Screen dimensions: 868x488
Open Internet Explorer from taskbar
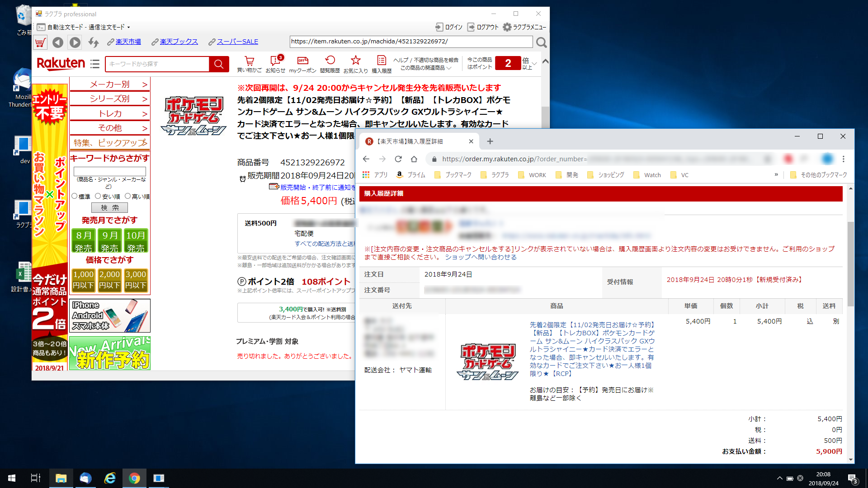110,478
